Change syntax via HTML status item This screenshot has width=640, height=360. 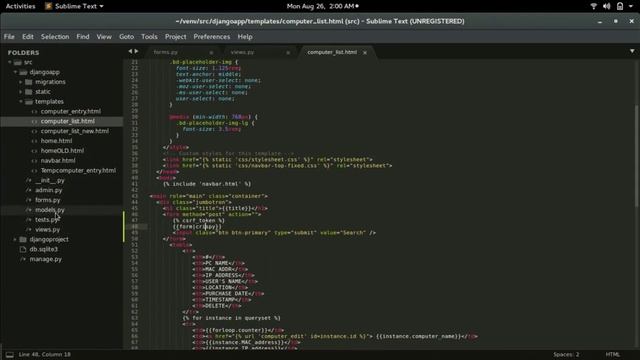tap(612, 354)
